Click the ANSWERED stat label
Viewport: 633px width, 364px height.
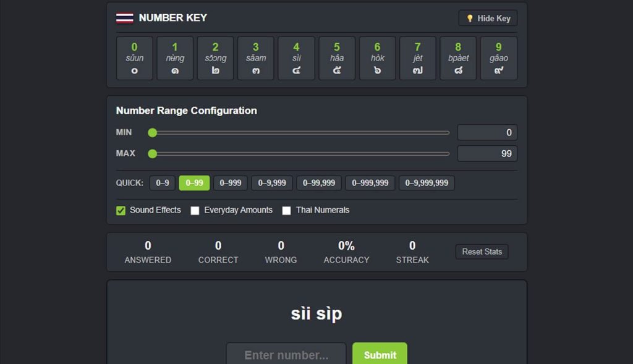click(x=148, y=260)
